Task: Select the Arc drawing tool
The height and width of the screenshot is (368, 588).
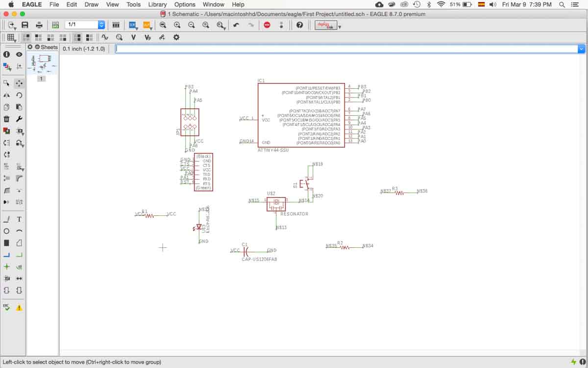Action: [19, 231]
